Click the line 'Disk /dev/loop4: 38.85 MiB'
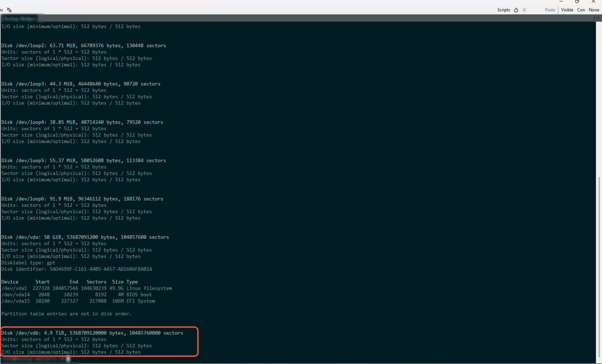 tap(82, 122)
